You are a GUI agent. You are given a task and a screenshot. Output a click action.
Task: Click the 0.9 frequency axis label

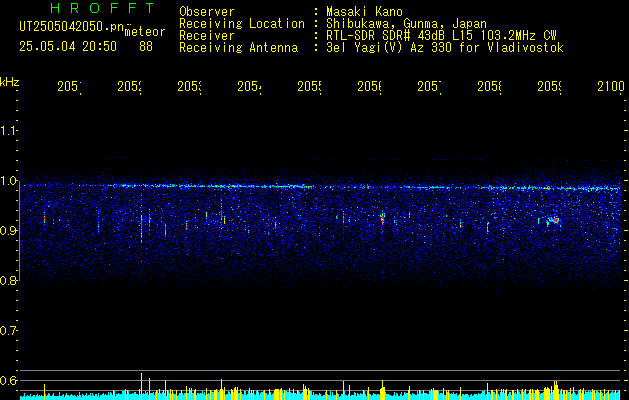click(x=8, y=230)
